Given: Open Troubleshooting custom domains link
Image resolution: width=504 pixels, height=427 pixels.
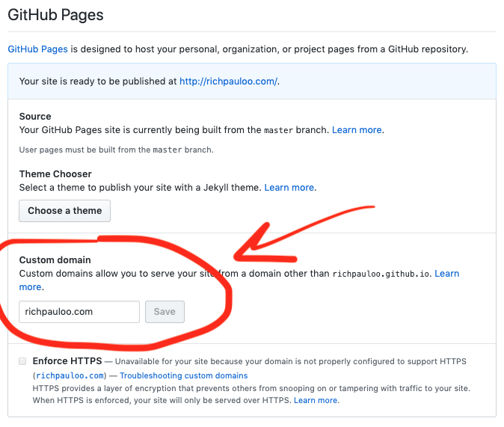Looking at the screenshot, I should (x=183, y=375).
